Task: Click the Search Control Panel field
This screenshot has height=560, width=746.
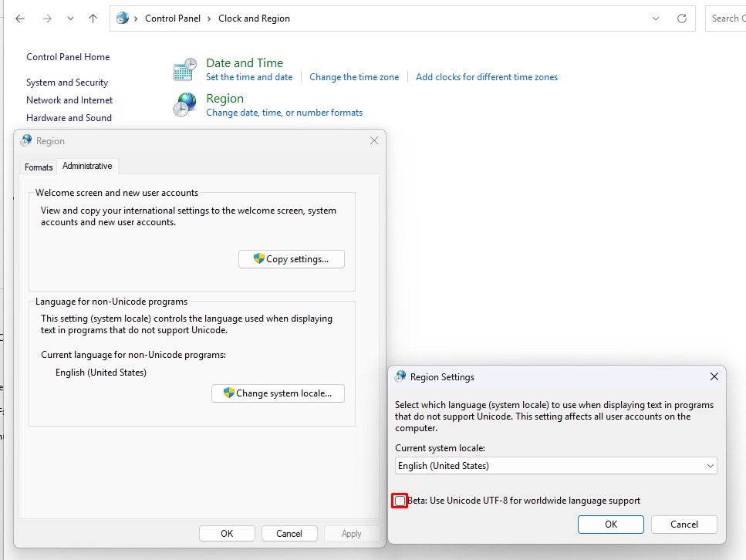Action: 726,19
